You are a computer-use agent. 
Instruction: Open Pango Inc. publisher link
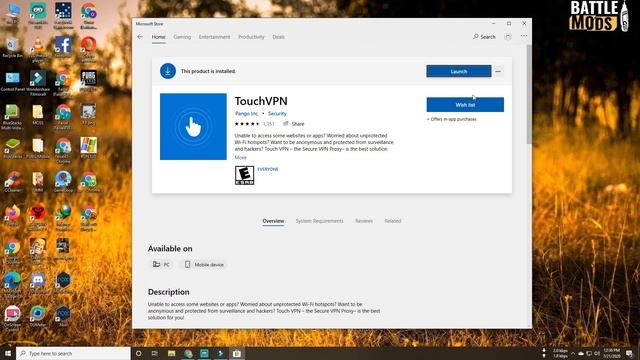(x=247, y=113)
